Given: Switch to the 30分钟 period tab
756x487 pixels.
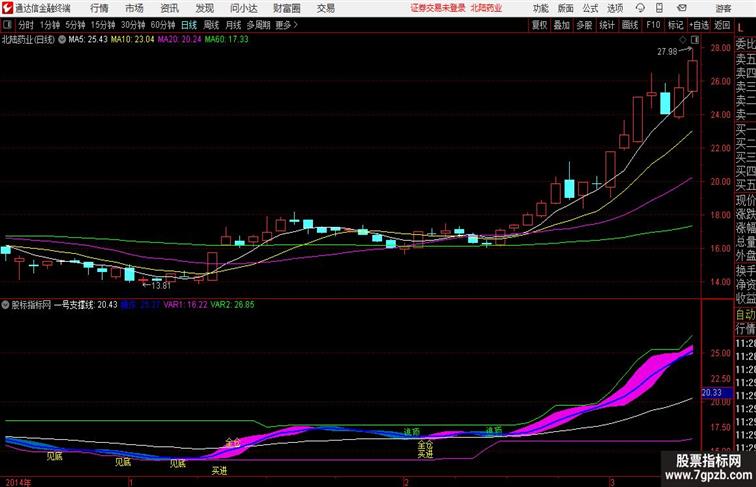Looking at the screenshot, I should click(133, 25).
